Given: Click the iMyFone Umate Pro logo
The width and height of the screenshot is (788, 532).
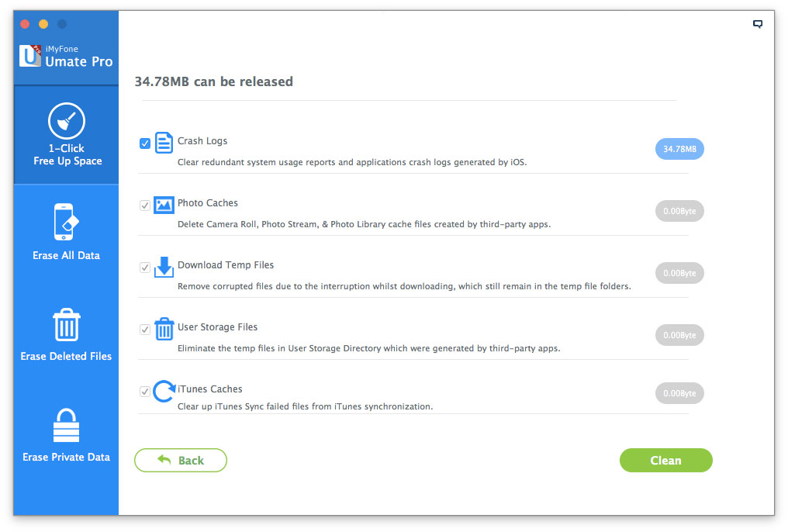Looking at the screenshot, I should coord(31,56).
